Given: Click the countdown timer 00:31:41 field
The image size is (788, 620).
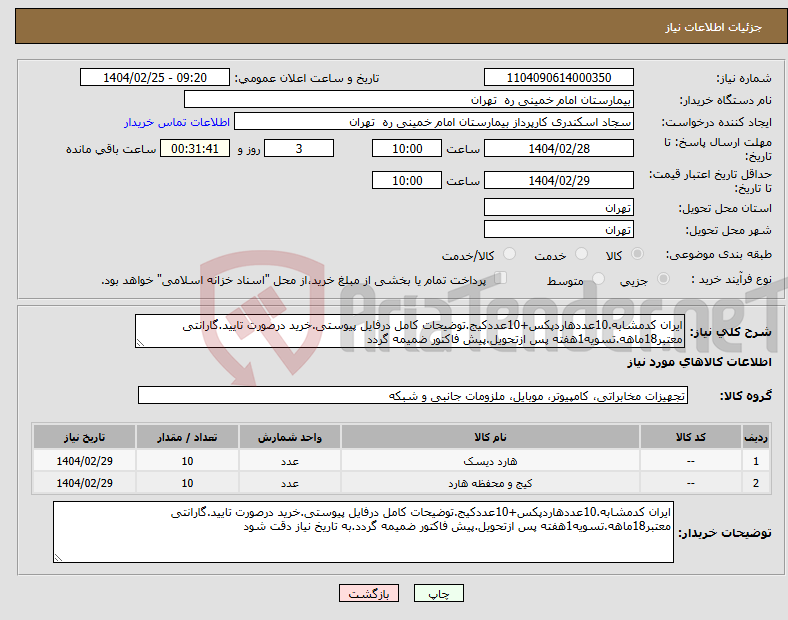Looking at the screenshot, I should pos(195,149).
